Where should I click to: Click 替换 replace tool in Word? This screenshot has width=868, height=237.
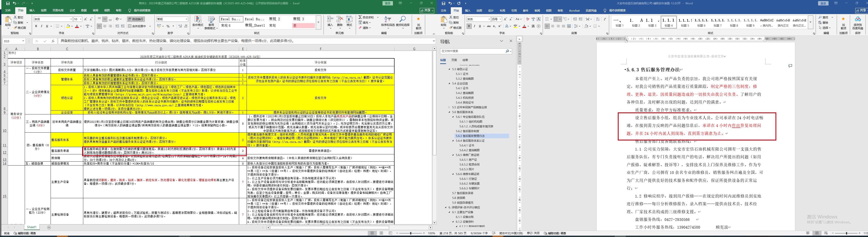(x=825, y=22)
